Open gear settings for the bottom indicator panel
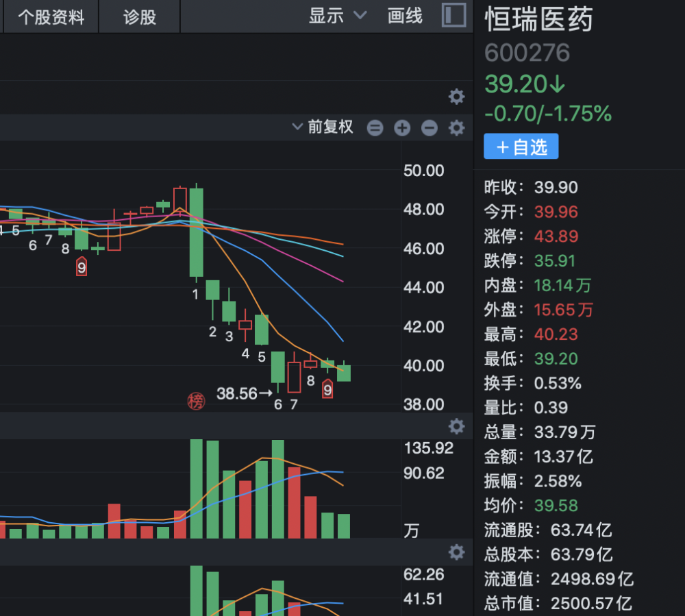Screen dimensions: 685x616 coord(456,552)
